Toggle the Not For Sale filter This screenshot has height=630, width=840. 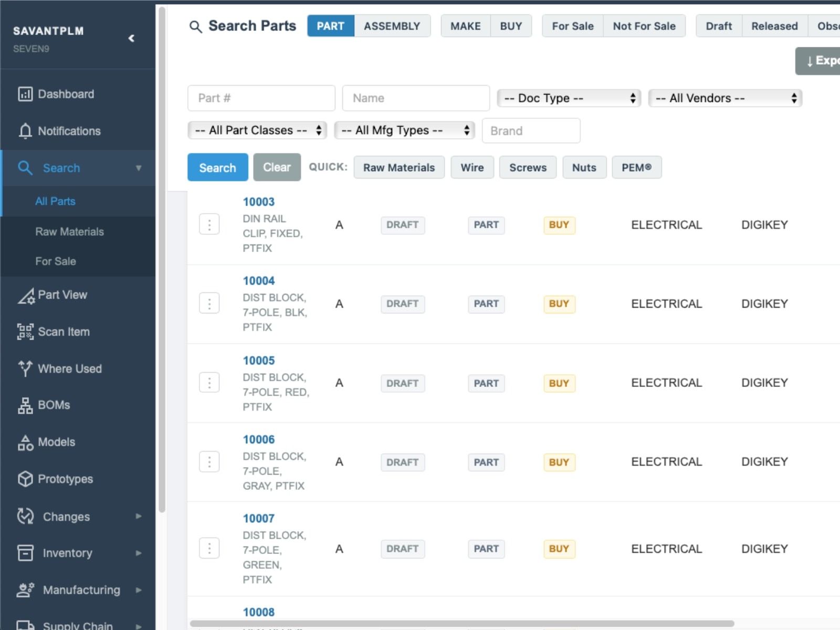pos(644,26)
